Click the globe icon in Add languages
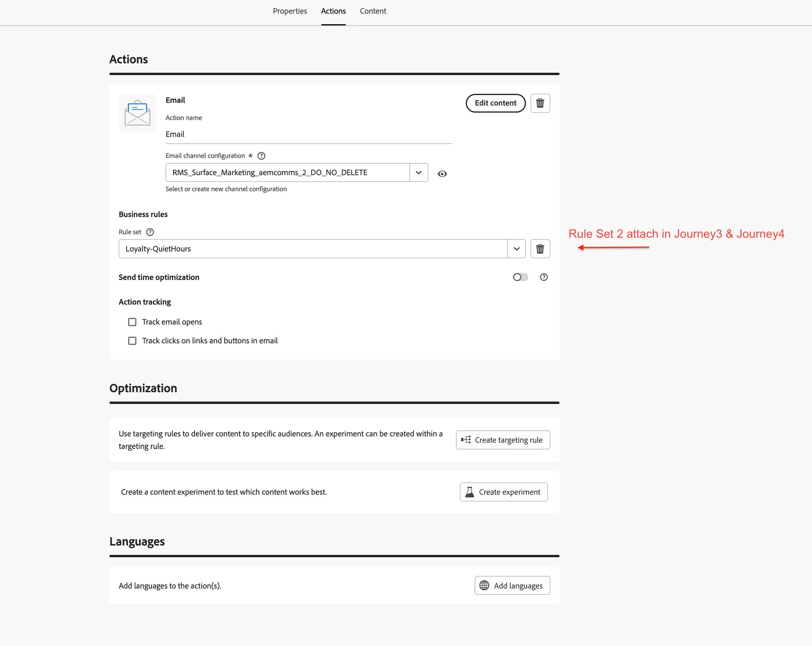812x646 pixels. pyautogui.click(x=484, y=585)
